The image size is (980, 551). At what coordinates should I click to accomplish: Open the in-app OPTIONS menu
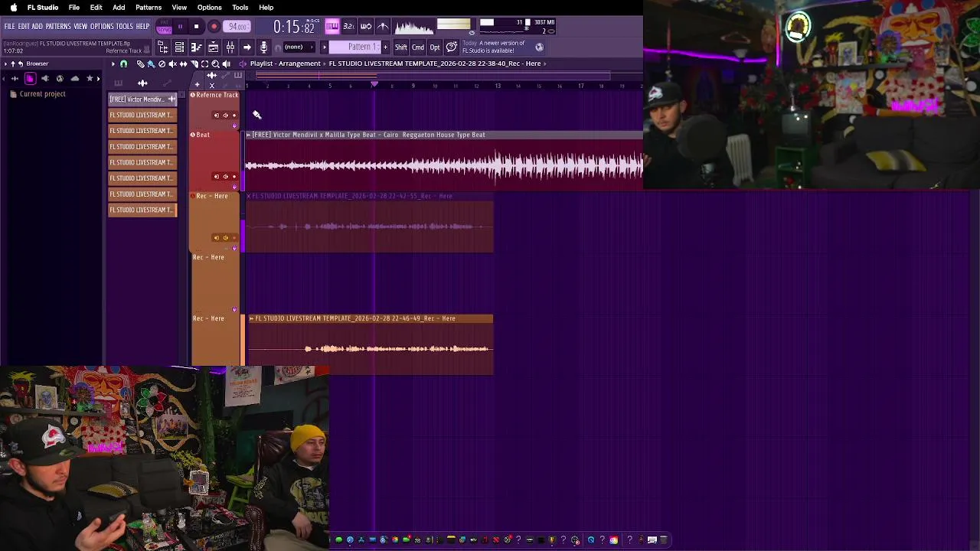coord(102,26)
